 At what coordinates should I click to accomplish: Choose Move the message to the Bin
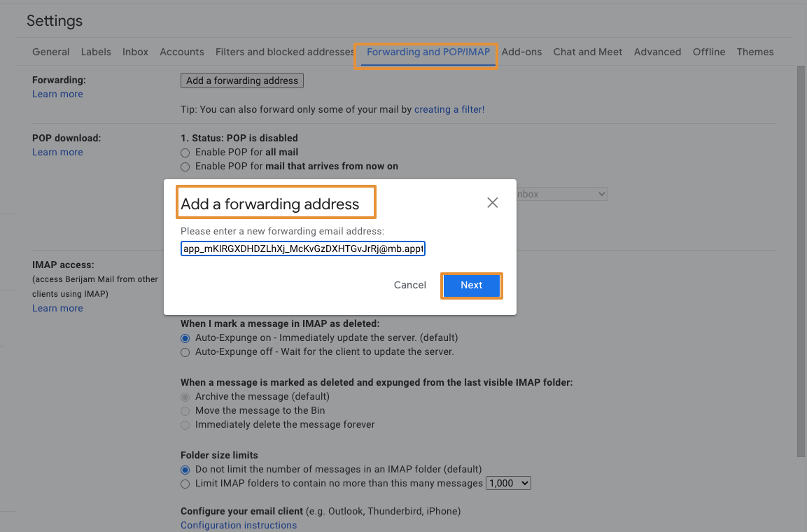pos(185,411)
